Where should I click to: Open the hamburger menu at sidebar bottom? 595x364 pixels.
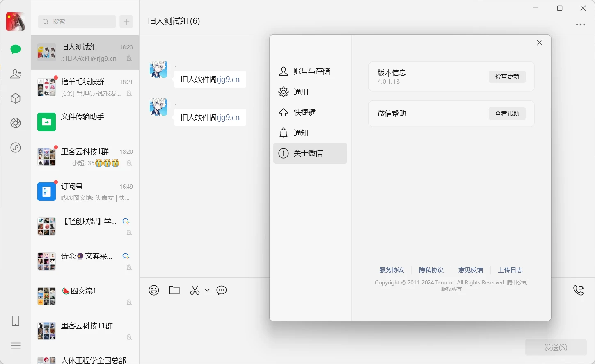coord(16,346)
